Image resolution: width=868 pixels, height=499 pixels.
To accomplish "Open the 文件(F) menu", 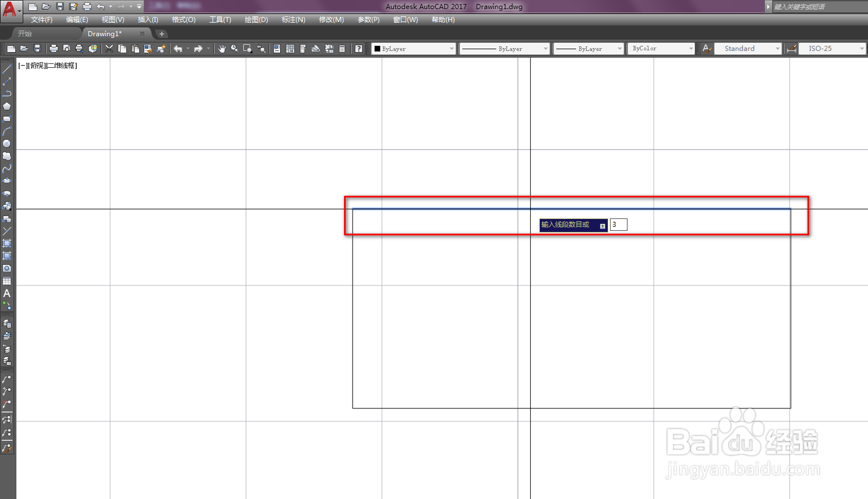I will coord(42,20).
